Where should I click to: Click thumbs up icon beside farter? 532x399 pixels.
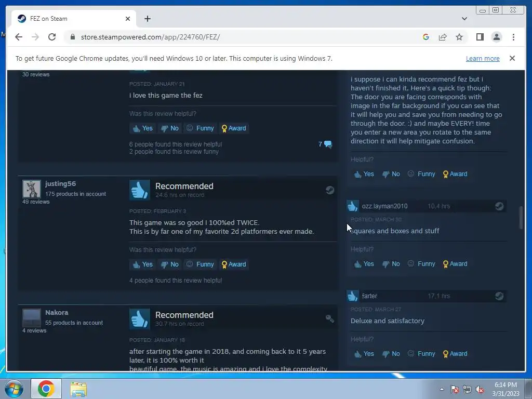point(353,296)
